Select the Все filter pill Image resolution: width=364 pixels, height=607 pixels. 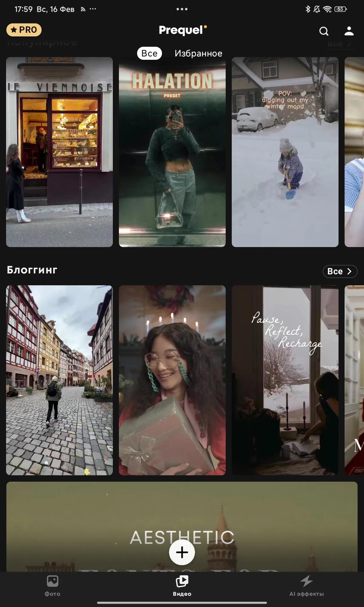150,53
